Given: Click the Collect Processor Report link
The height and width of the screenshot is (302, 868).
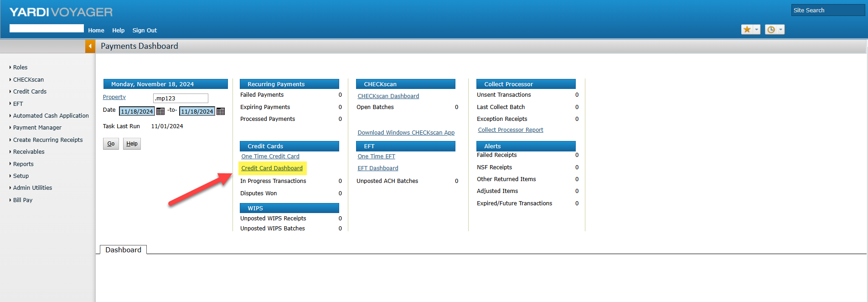Looking at the screenshot, I should pos(510,130).
